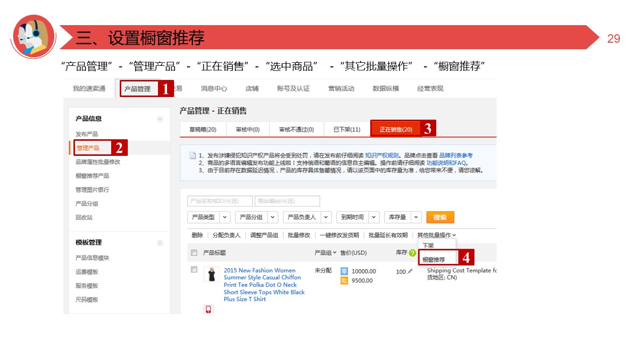Choose 橱窗推荐 from the batch operations menu

point(434,260)
